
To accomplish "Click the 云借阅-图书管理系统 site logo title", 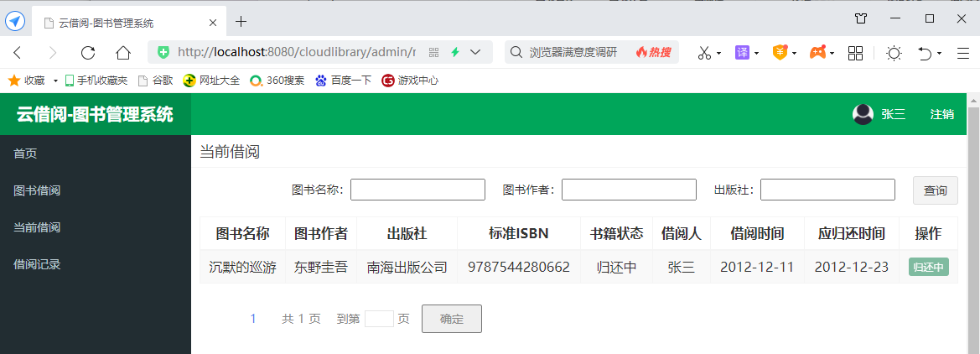I will pos(95,114).
